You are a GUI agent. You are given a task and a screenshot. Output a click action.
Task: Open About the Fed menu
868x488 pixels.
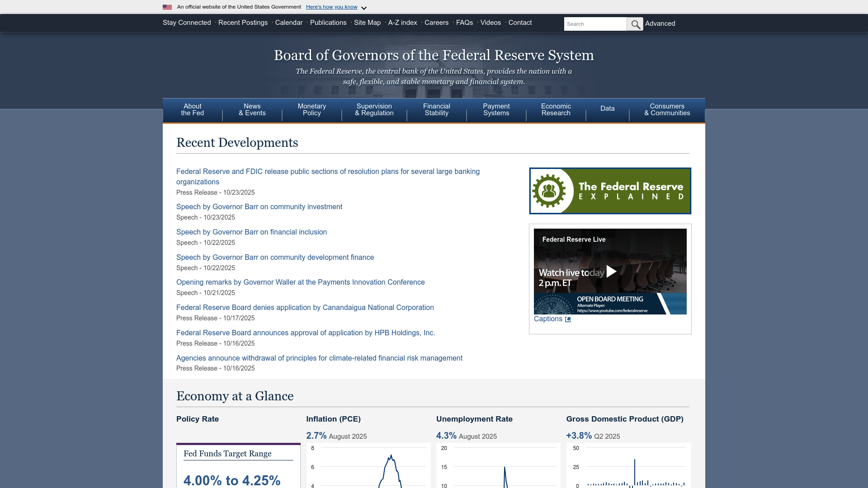tap(193, 110)
